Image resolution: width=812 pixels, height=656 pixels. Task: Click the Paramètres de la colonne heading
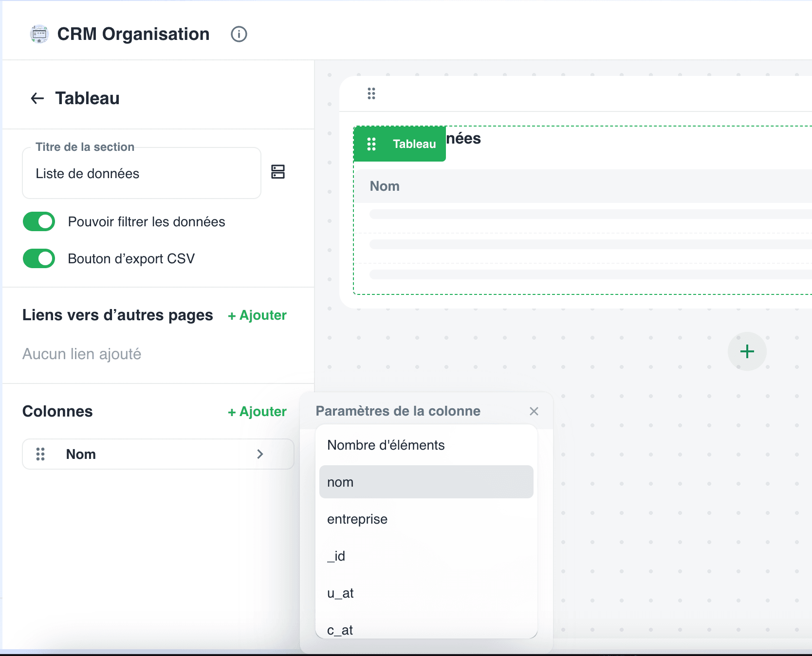click(x=398, y=411)
